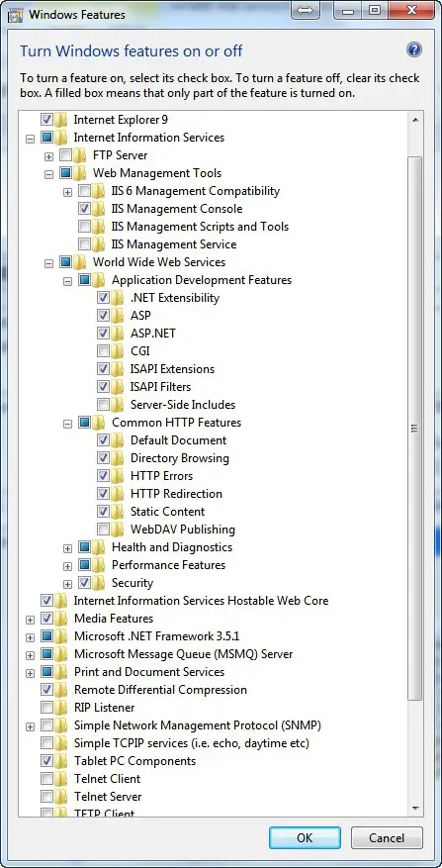
Task: Click the folder icon beside Media Features
Action: (x=61, y=619)
